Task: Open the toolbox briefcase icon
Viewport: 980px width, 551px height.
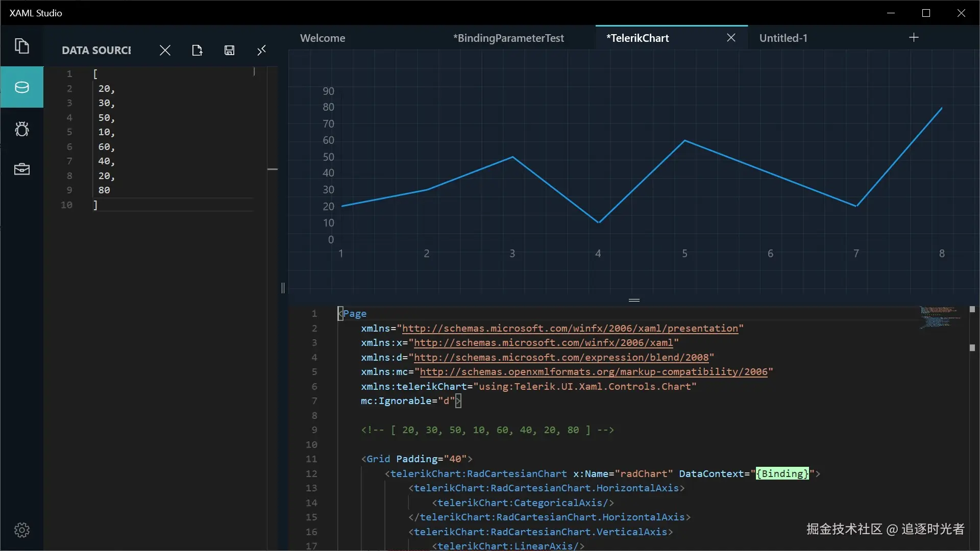Action: [21, 169]
